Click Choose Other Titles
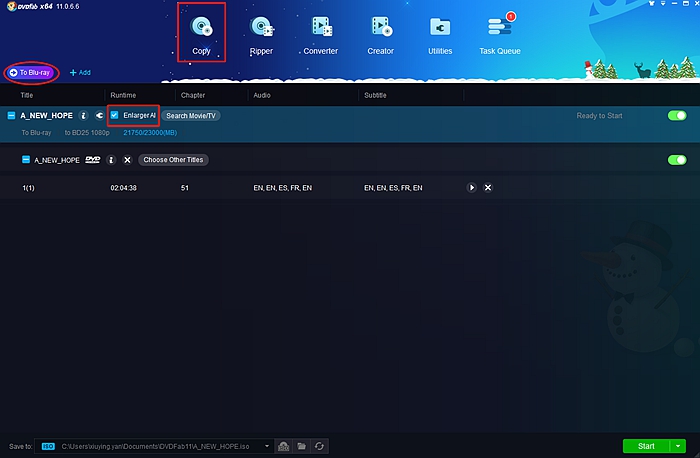The width and height of the screenshot is (700, 458). point(172,160)
